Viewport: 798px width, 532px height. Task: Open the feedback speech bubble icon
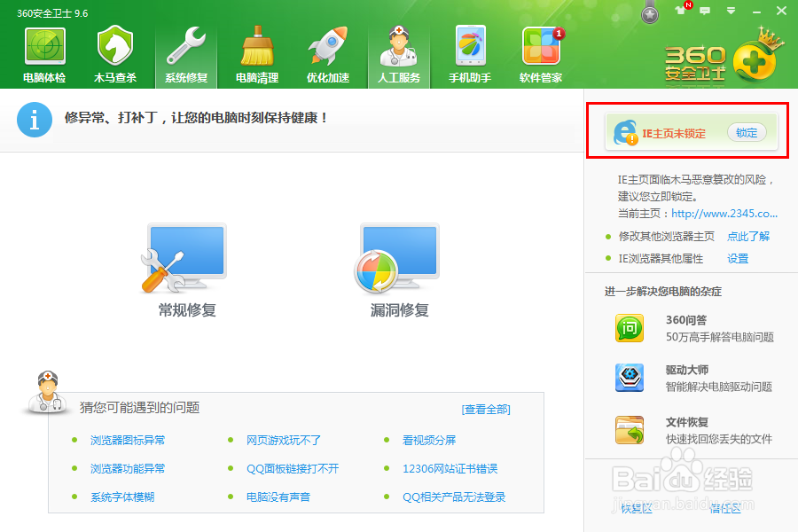pyautogui.click(x=705, y=10)
